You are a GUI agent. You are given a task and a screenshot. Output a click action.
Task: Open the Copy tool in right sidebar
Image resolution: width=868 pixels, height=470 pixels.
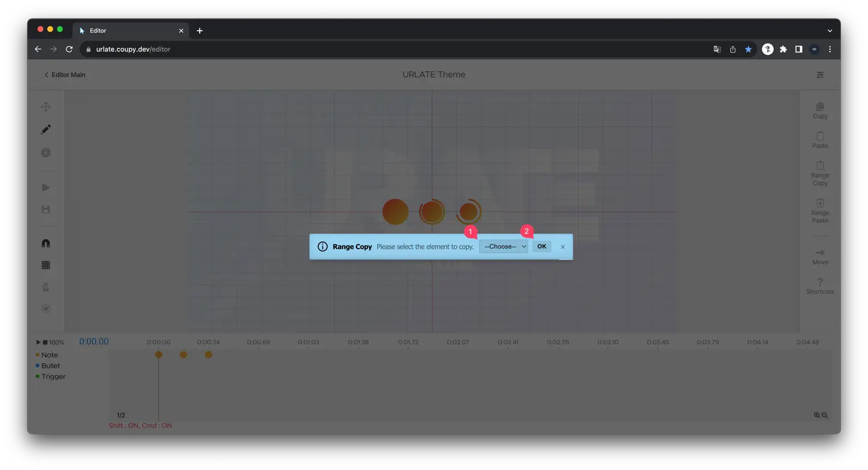[820, 110]
